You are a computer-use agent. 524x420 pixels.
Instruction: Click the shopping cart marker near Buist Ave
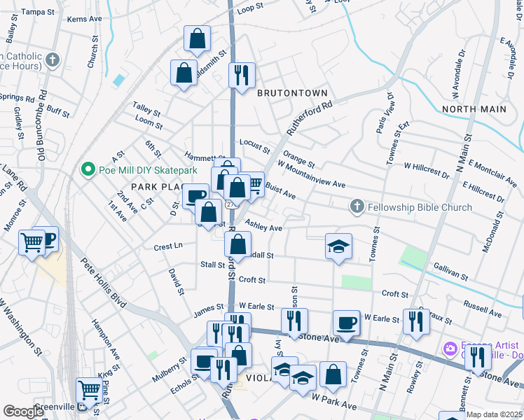(253, 185)
